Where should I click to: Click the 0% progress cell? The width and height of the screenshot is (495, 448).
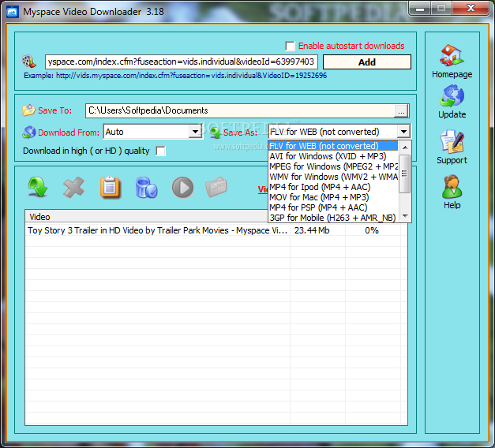pyautogui.click(x=372, y=230)
